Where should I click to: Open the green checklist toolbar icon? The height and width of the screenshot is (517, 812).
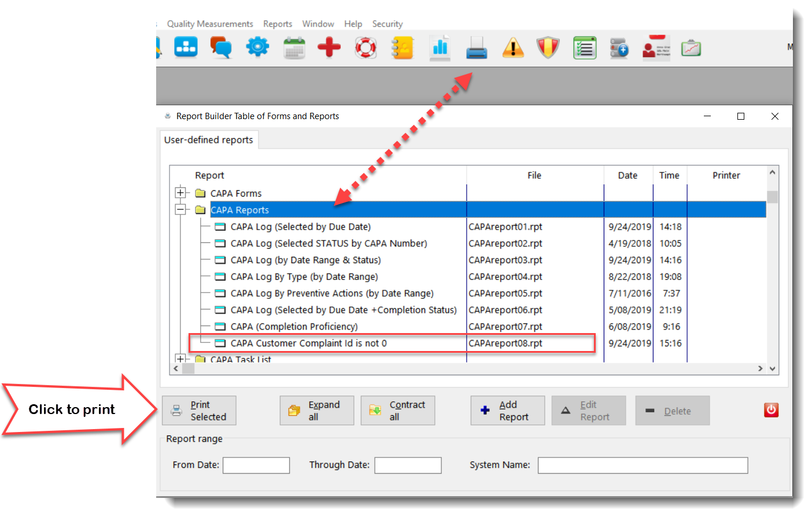coord(585,48)
